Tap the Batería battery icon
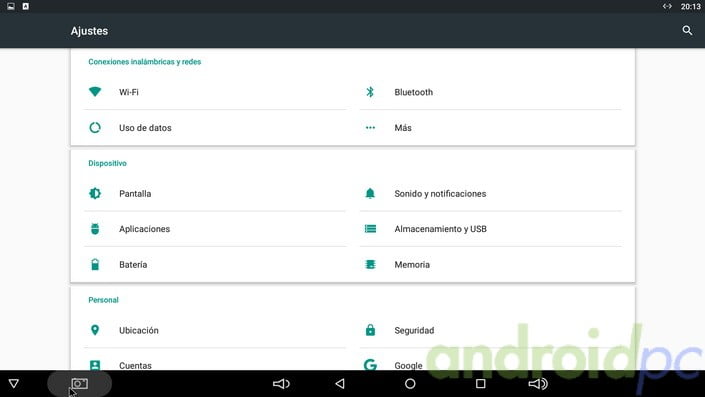Viewport: 705px width, 397px height. pyautogui.click(x=95, y=264)
